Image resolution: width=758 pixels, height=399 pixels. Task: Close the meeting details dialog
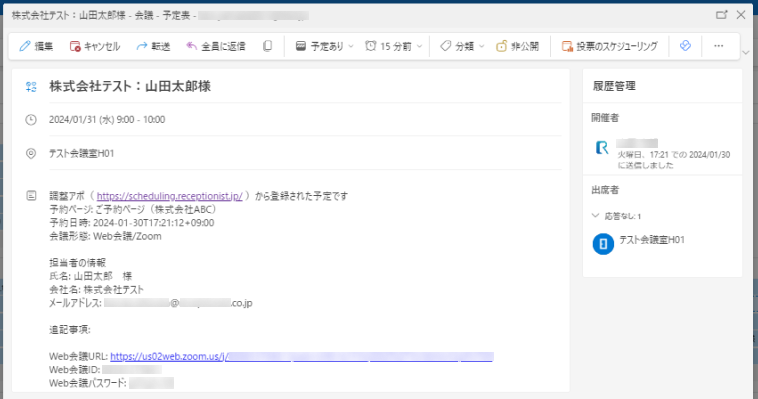(x=741, y=15)
